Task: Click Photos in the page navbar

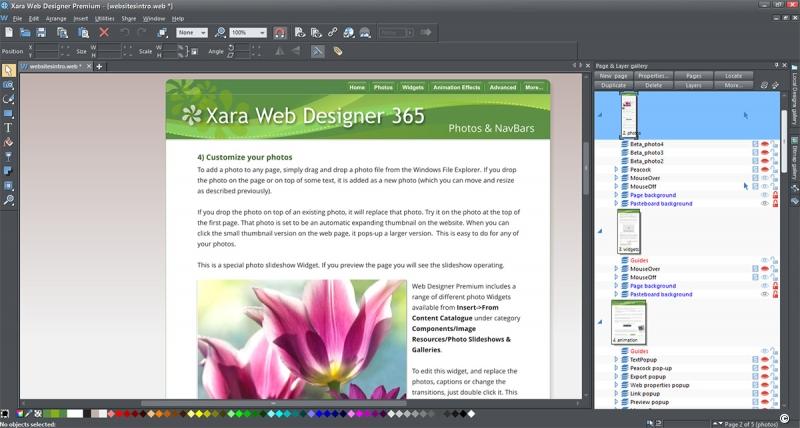Action: 383,87
